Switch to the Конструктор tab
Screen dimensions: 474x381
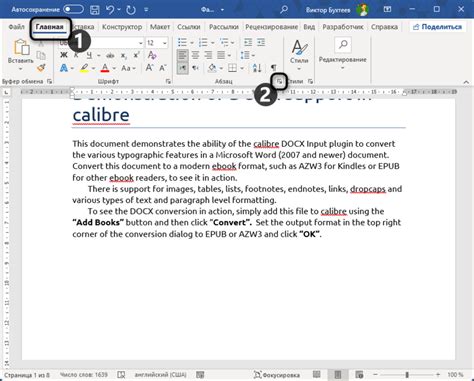(x=122, y=27)
